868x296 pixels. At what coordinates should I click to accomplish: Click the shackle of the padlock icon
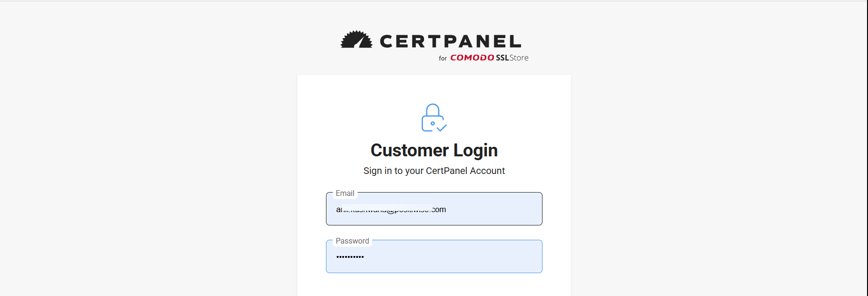click(x=433, y=109)
